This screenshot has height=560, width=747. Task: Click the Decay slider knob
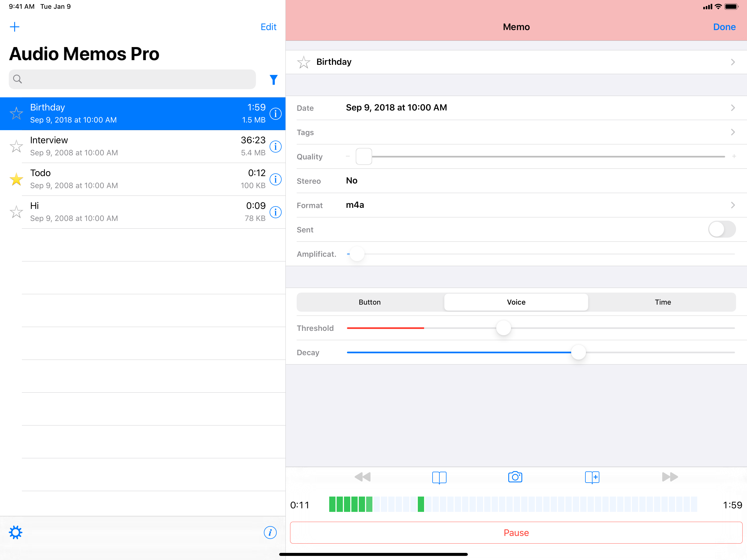pos(579,352)
